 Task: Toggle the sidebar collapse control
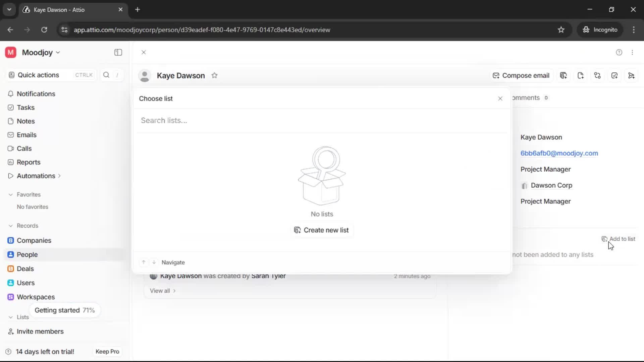pyautogui.click(x=118, y=52)
